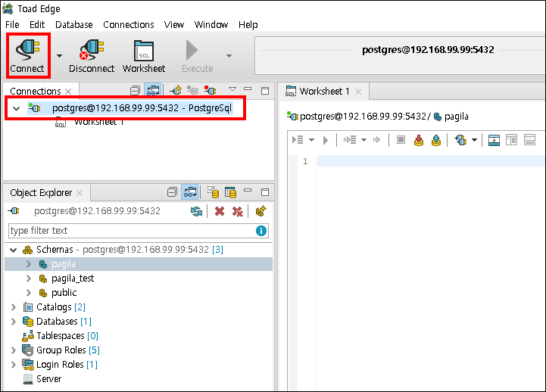Image resolution: width=546 pixels, height=392 pixels.
Task: Open the Help menu
Action: (248, 25)
